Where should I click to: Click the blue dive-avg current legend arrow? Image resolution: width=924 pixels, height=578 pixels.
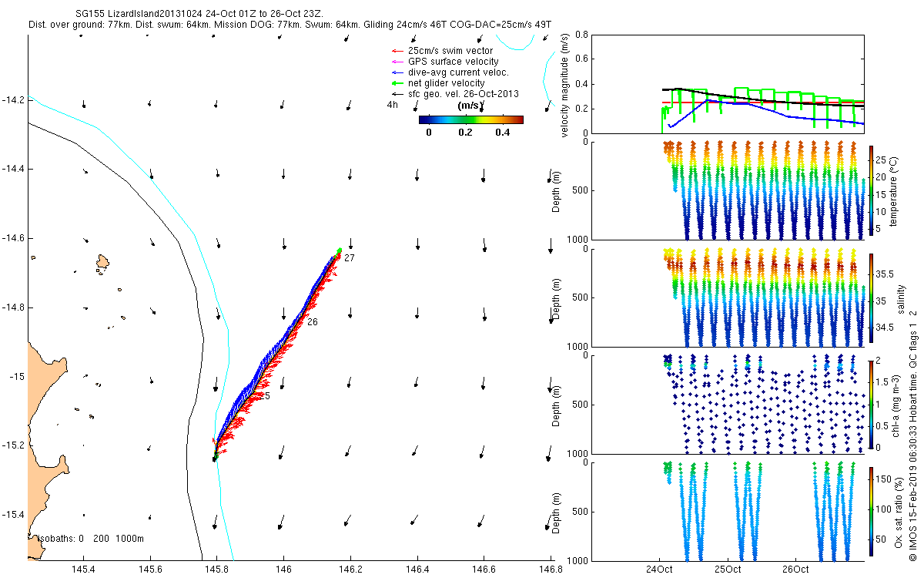click(397, 72)
